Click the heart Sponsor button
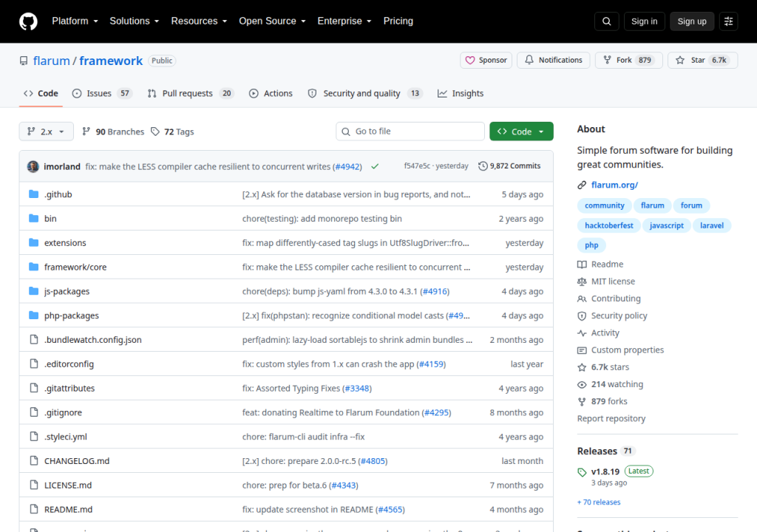Image resolution: width=757 pixels, height=532 pixels. pyautogui.click(x=486, y=61)
